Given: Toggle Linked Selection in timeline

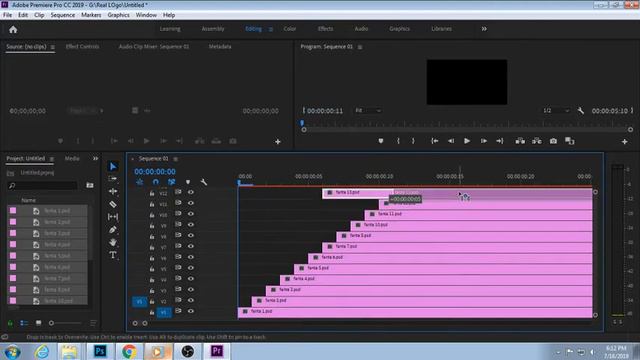Looking at the screenshot, I should click(171, 182).
